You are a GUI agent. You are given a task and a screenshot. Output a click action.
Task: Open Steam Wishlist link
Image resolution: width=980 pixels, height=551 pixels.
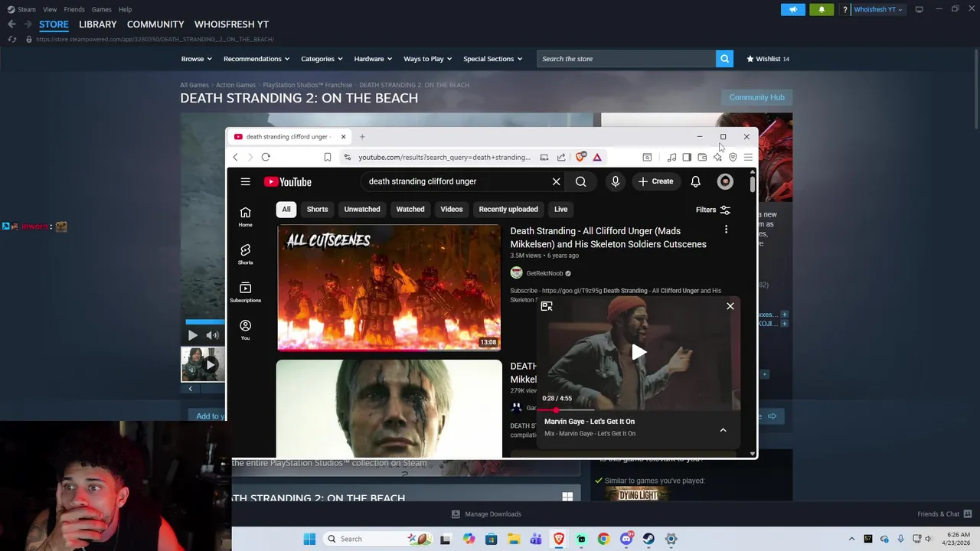pyautogui.click(x=768, y=59)
